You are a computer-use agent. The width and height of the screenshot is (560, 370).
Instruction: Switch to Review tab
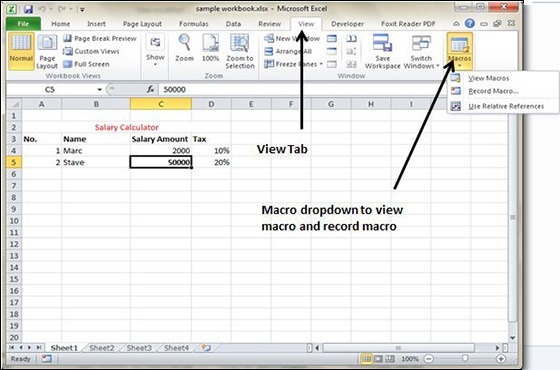coord(270,24)
